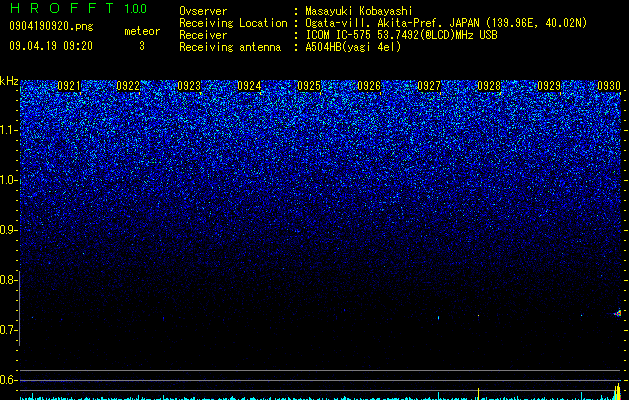
Task: Click the tall yellow spike under 0928
Action: point(479,394)
